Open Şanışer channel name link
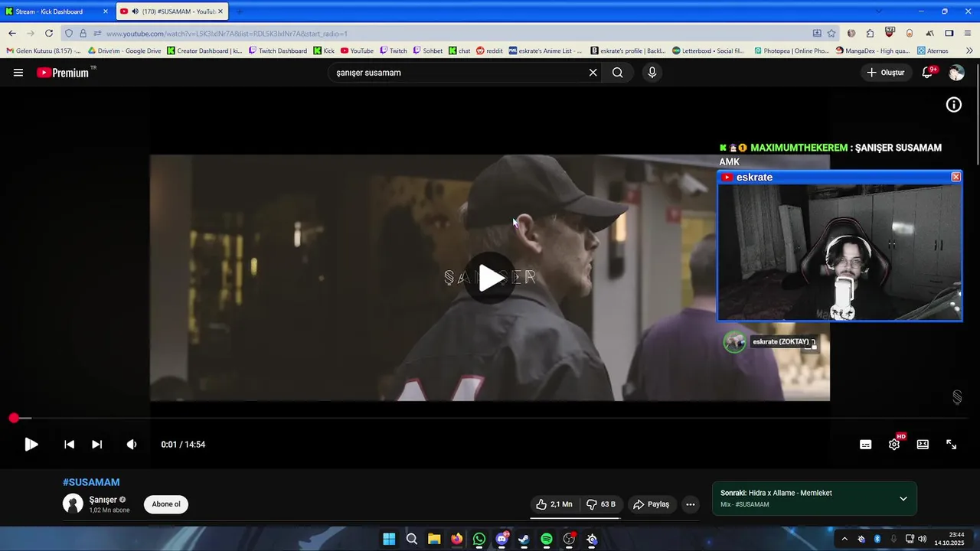The width and height of the screenshot is (980, 551). [103, 500]
